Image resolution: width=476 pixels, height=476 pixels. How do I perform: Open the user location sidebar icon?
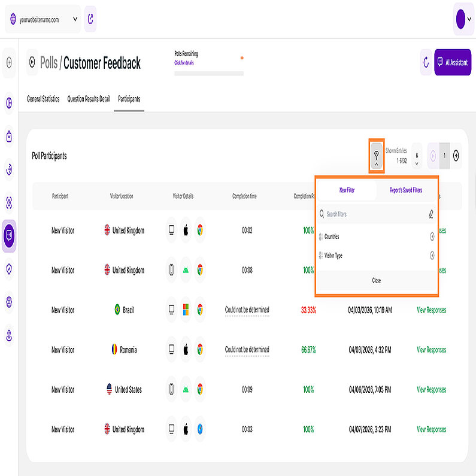(9, 335)
